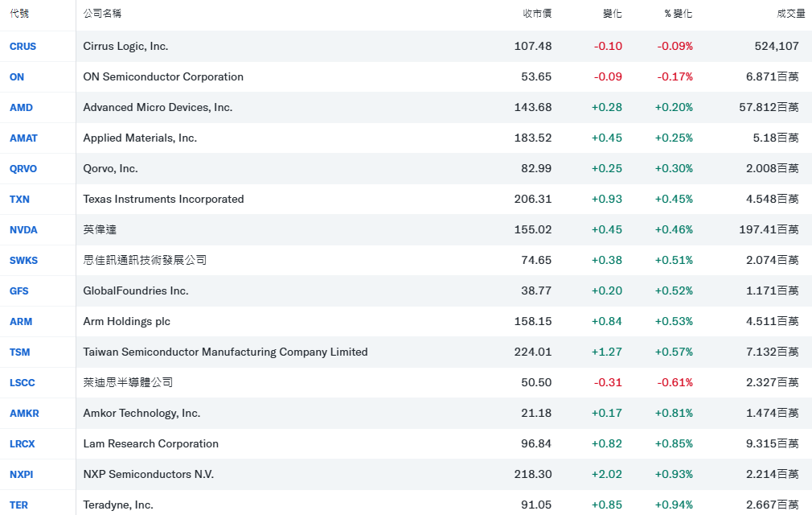Select company name Amkor Technology, Inc.
Image resolution: width=812 pixels, height=515 pixels.
pos(141,413)
